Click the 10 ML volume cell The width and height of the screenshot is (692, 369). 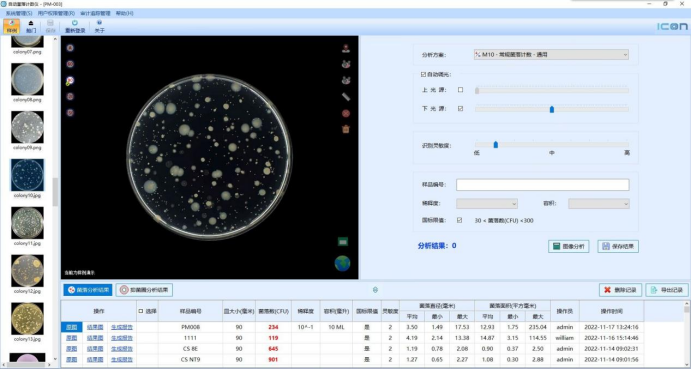336,327
